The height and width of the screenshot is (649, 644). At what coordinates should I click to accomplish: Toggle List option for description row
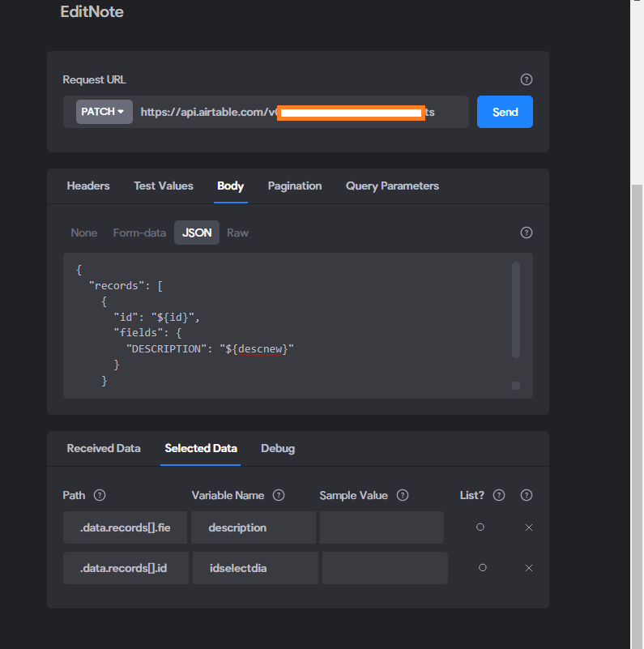(x=480, y=527)
